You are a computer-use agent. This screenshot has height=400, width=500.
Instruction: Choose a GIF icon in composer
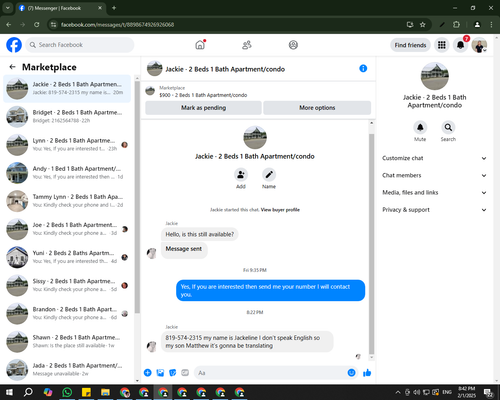pyautogui.click(x=185, y=373)
